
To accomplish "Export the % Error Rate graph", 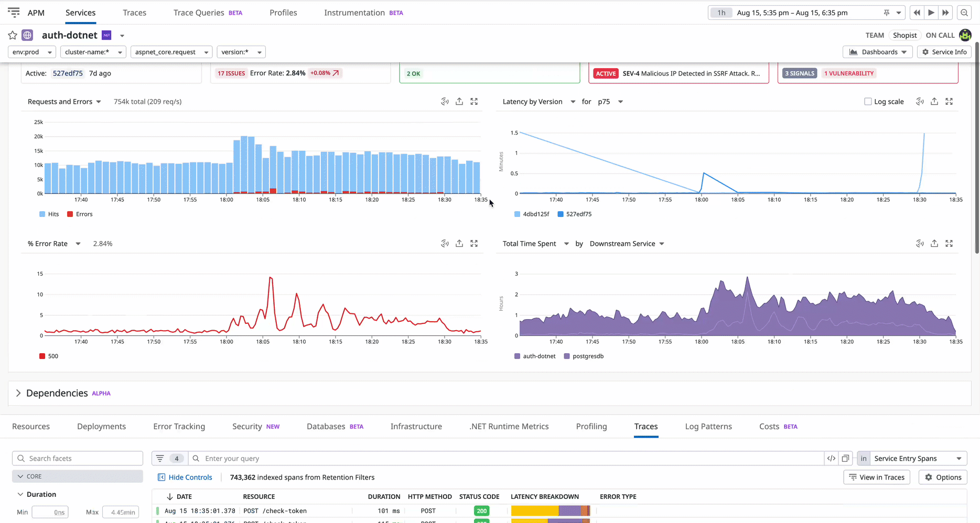I will [x=459, y=244].
